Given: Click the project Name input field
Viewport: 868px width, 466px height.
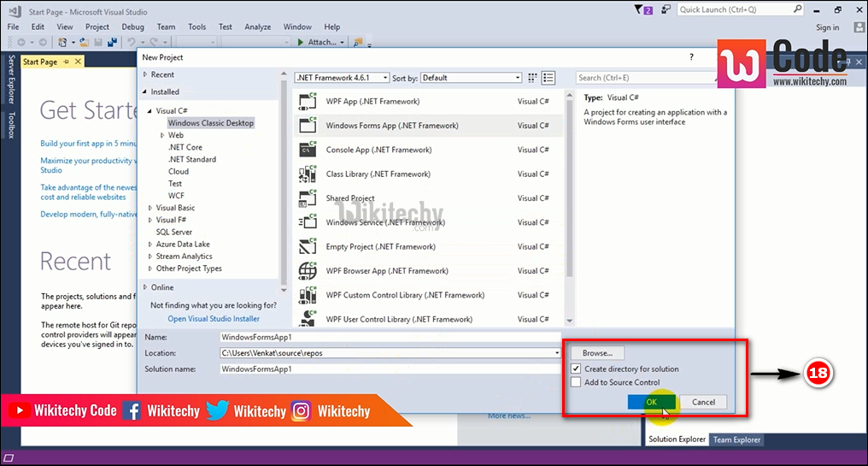Looking at the screenshot, I should click(x=390, y=338).
